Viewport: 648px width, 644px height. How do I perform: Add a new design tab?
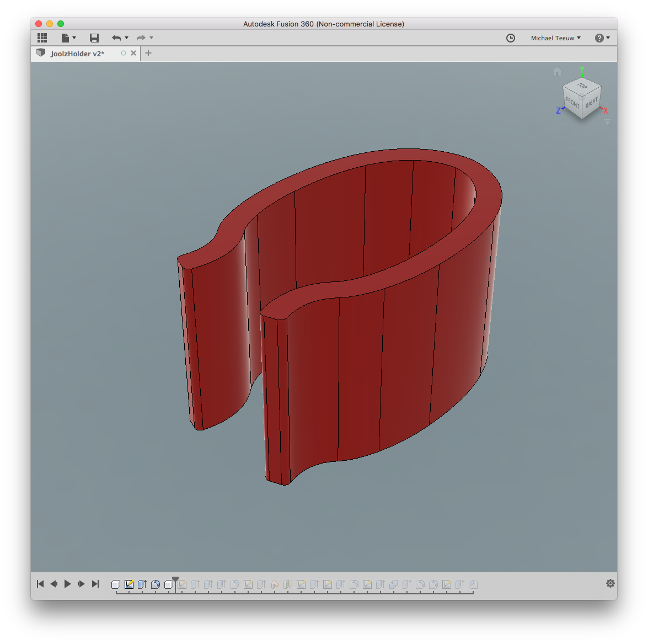coord(148,53)
